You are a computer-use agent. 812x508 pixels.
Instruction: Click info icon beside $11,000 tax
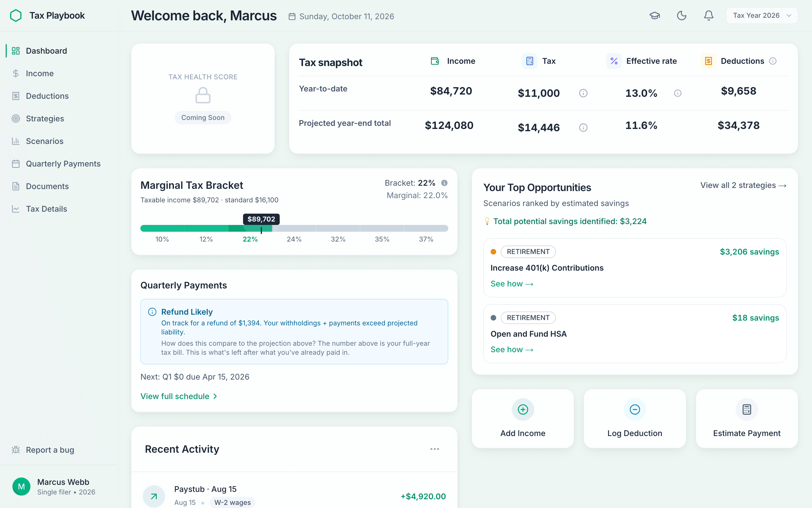click(x=583, y=93)
